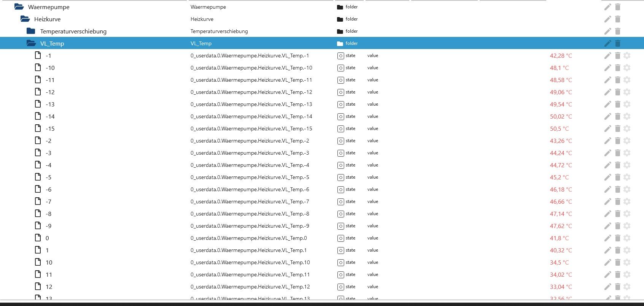This screenshot has width=644, height=306.
Task: Delete object VL_Temp.-6 with trash icon
Action: [618, 189]
